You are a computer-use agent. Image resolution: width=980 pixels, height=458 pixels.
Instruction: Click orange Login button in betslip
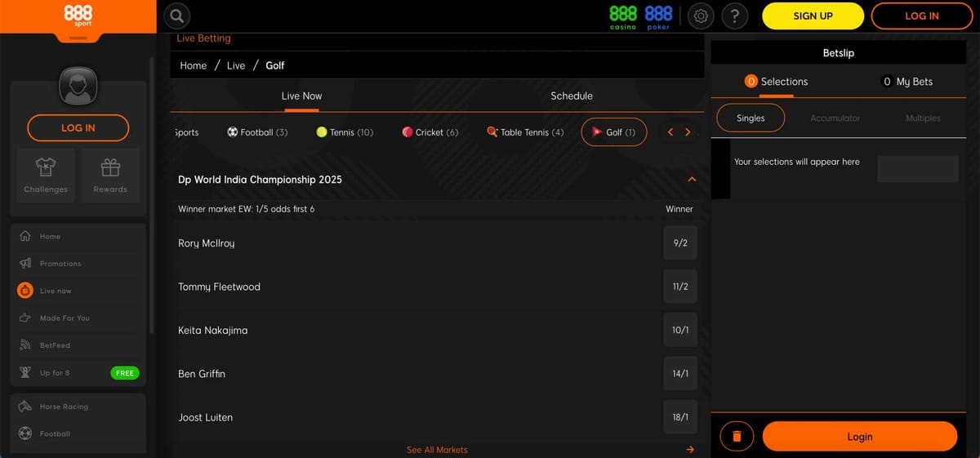(x=860, y=437)
